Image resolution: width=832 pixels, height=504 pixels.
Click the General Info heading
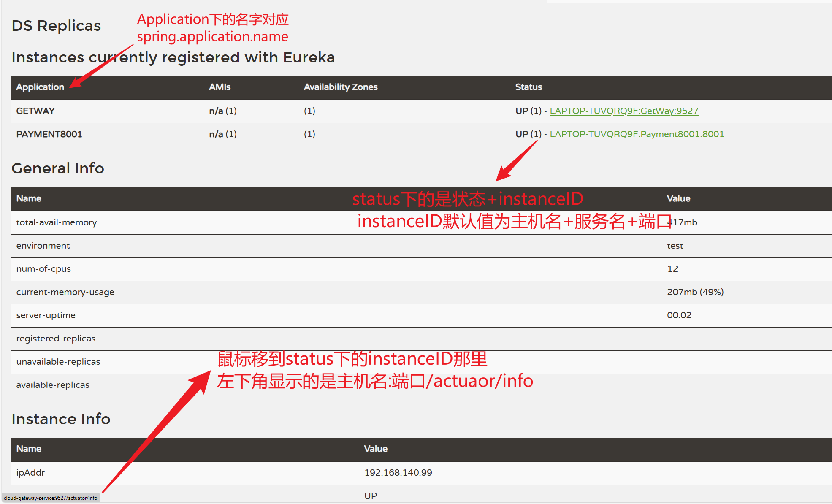58,168
